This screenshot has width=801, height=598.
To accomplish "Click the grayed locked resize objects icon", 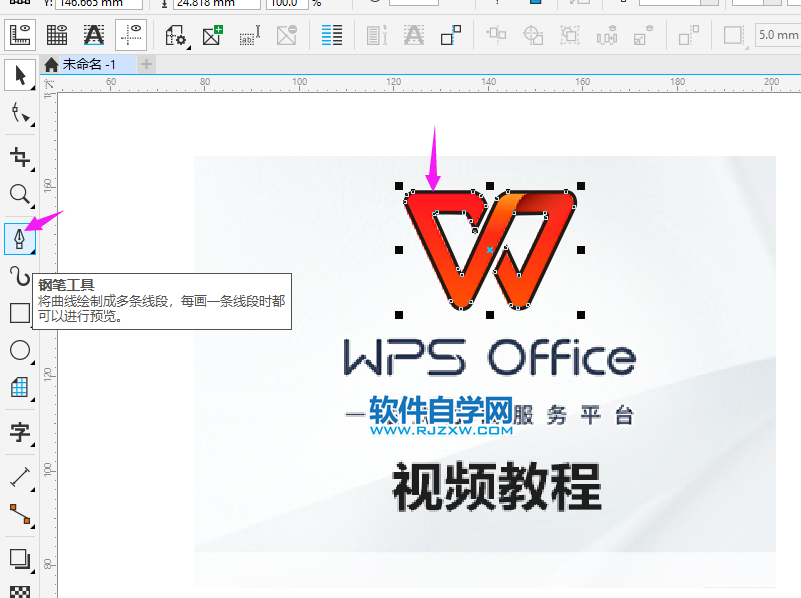I will 644,35.
